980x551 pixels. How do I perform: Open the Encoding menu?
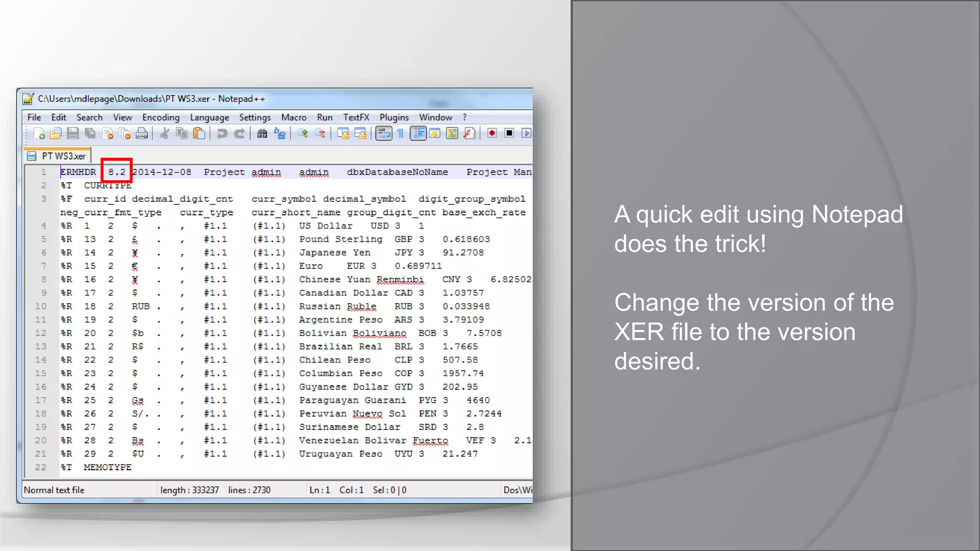(161, 117)
